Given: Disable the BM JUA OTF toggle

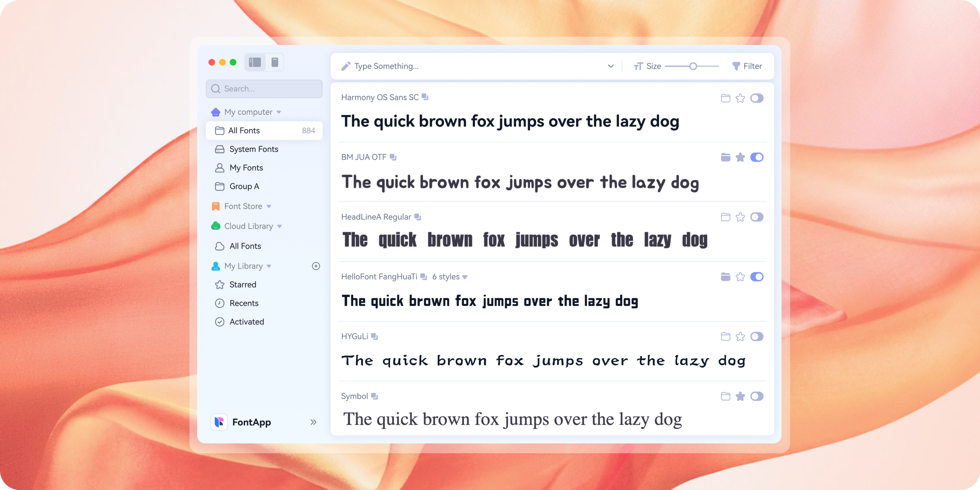Looking at the screenshot, I should pyautogui.click(x=757, y=157).
